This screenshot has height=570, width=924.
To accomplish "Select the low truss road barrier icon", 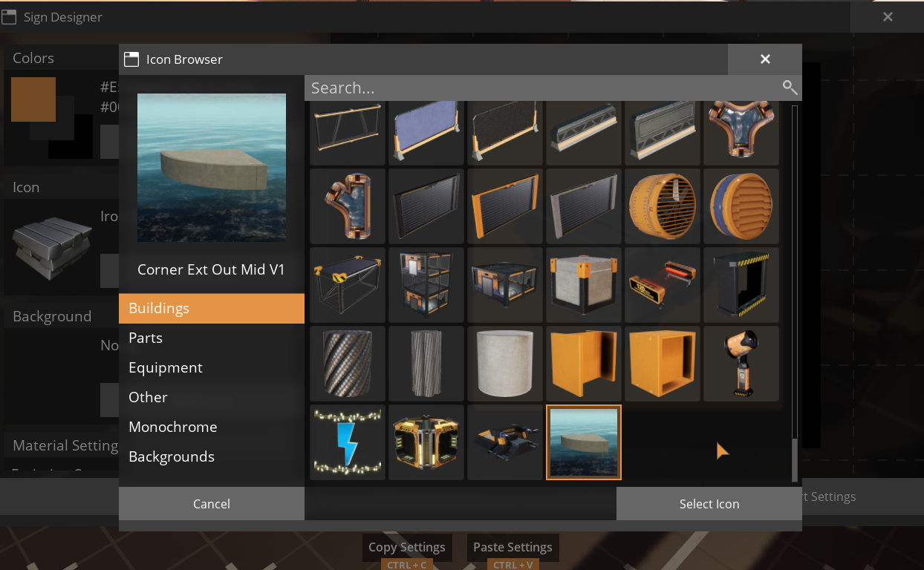I will coord(584,133).
